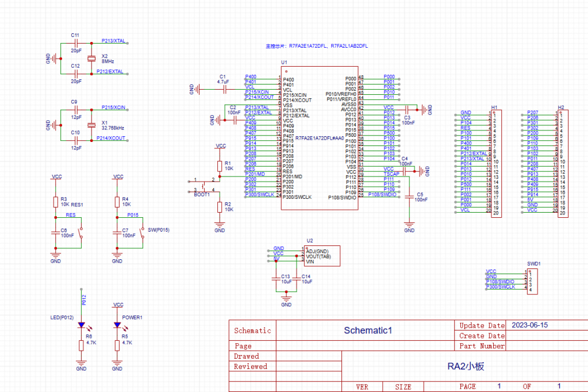Image resolution: width=588 pixels, height=392 pixels.
Task: Select capacitor C5 100nF
Action: tap(409, 196)
